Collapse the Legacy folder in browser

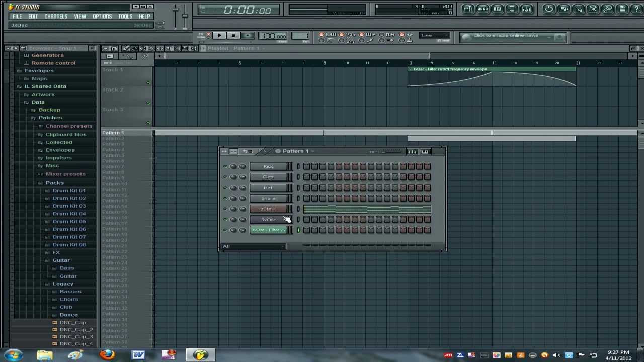coord(63,284)
